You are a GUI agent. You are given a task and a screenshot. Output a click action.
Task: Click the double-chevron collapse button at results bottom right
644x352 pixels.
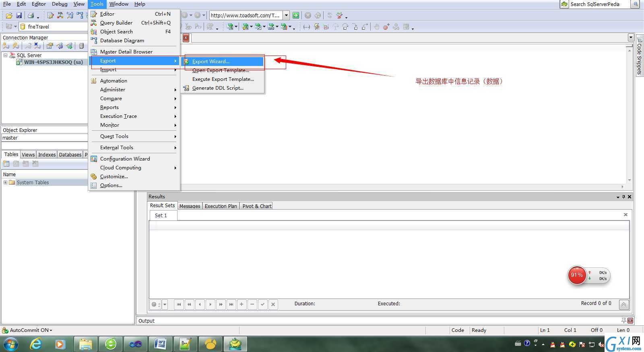623,305
